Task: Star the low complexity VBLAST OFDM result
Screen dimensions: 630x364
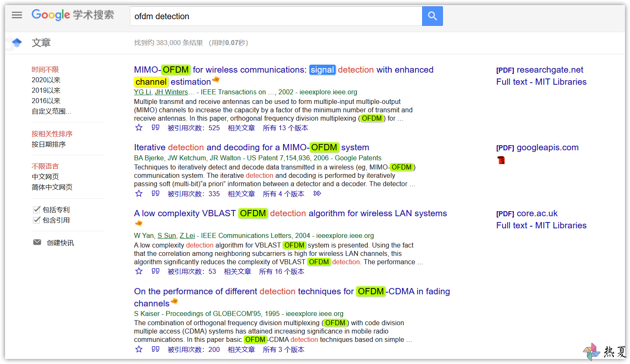Action: pyautogui.click(x=139, y=271)
